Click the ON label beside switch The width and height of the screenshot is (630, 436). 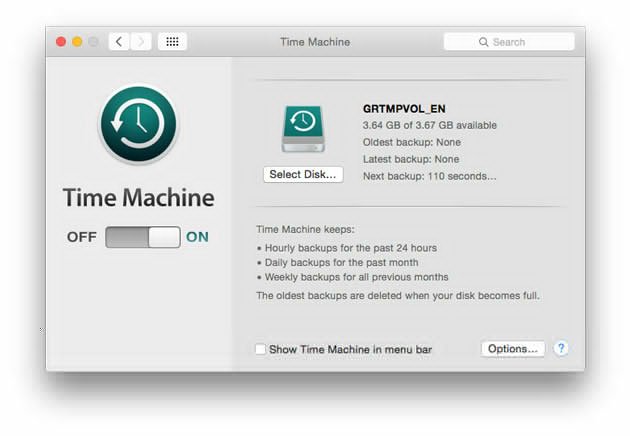click(x=197, y=237)
